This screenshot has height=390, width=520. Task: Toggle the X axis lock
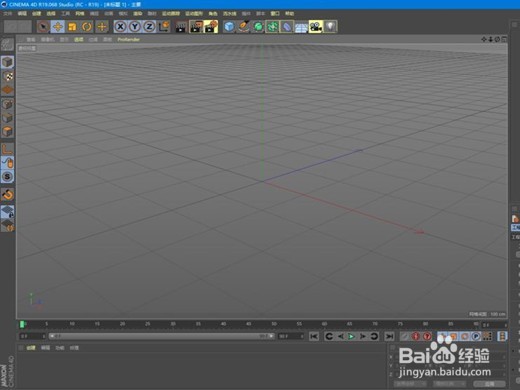point(120,27)
